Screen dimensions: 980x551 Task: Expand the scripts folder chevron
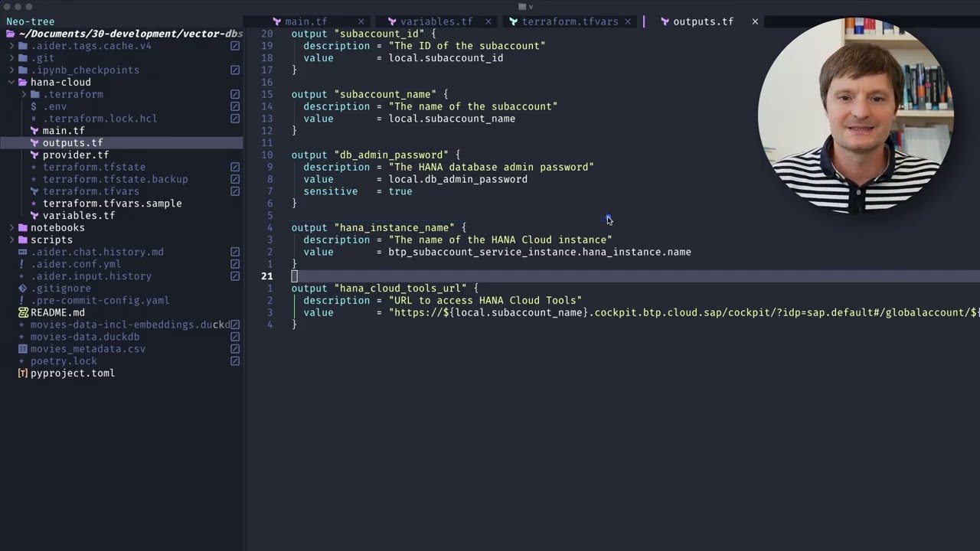coord(11,240)
